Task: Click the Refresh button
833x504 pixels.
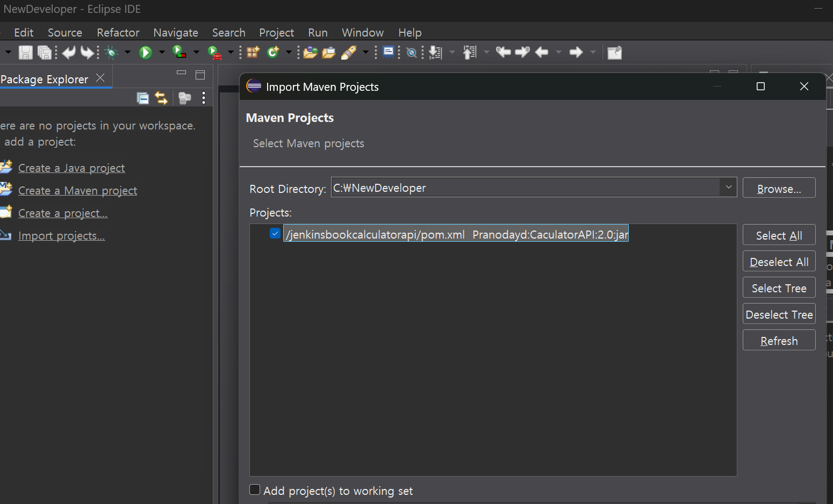Action: pos(779,341)
